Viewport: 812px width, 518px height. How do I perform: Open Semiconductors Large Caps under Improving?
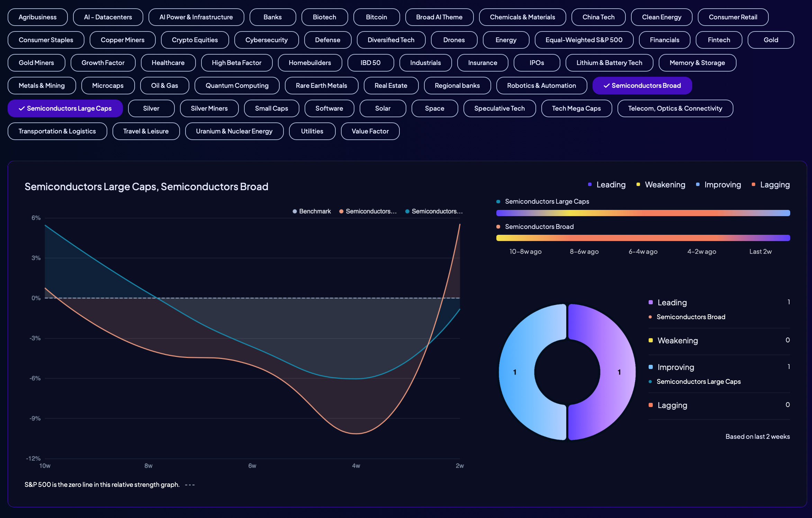coord(698,381)
